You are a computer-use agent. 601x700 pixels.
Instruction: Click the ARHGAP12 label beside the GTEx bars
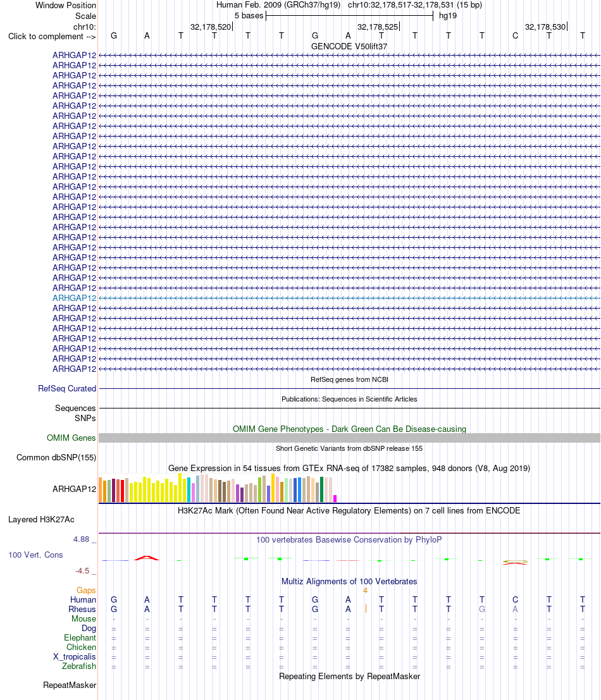74,489
